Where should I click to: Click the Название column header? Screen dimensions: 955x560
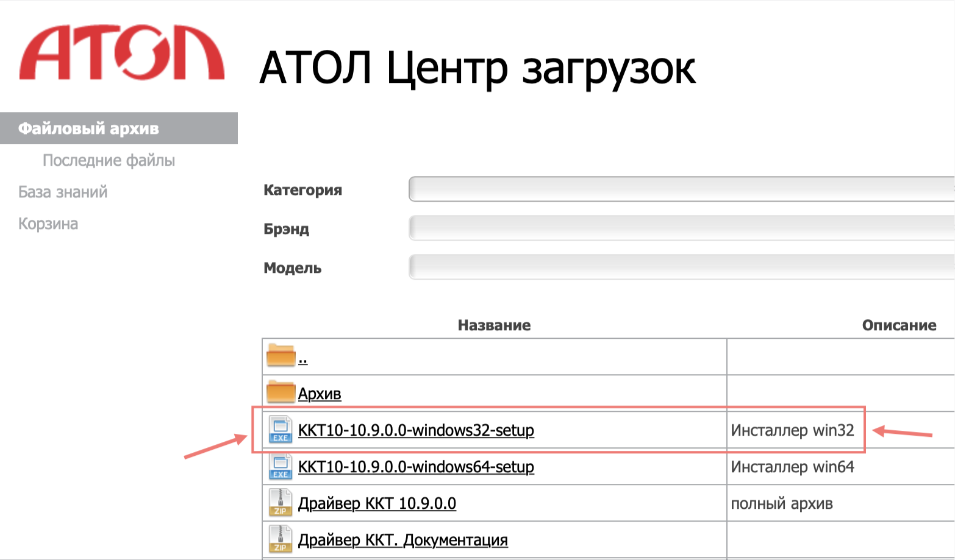tap(494, 325)
